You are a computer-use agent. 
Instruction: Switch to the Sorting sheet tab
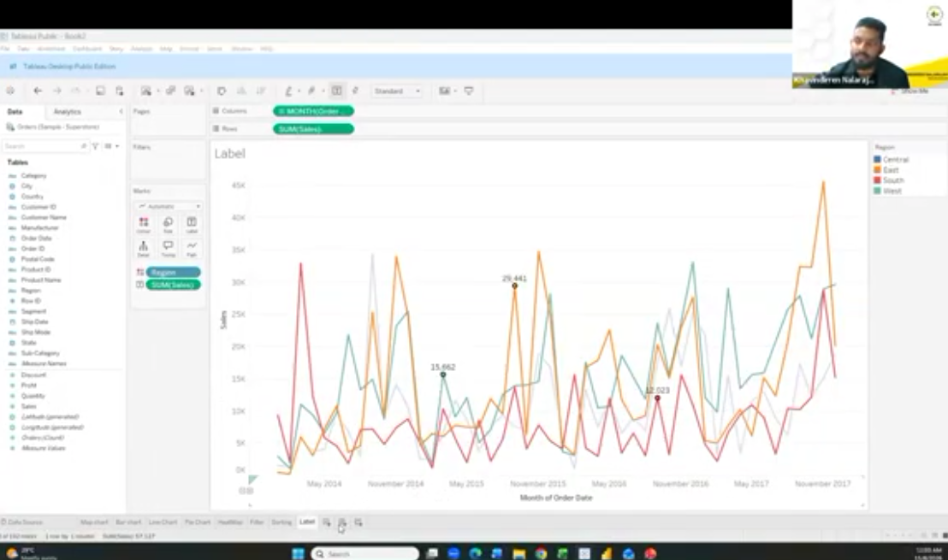(x=281, y=522)
